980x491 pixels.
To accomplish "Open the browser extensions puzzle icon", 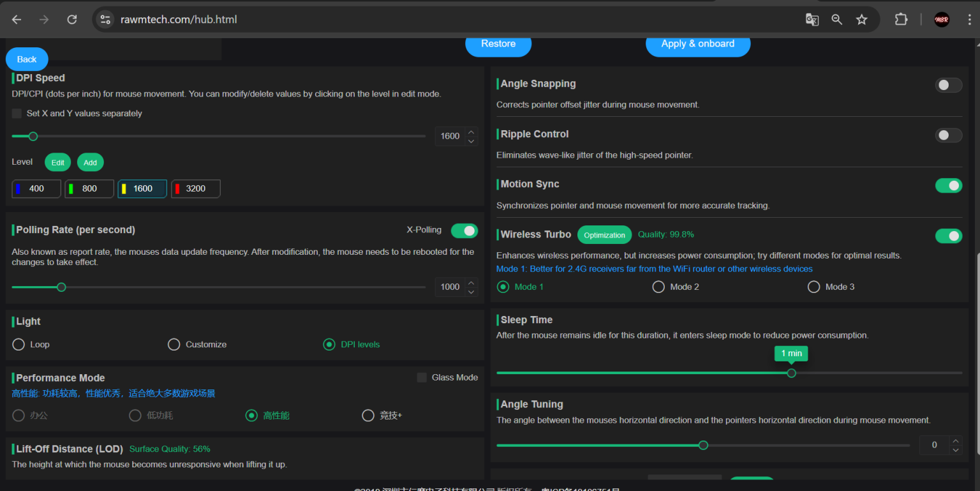I will point(901,20).
